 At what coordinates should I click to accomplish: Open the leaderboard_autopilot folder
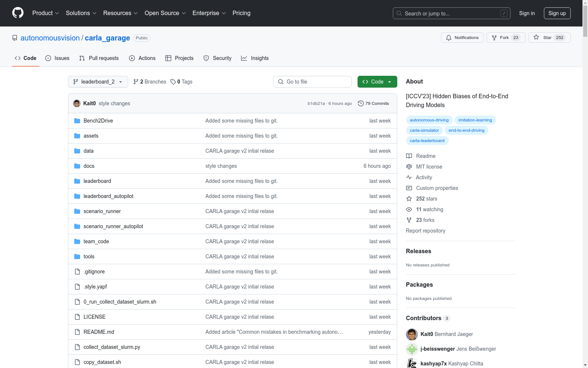point(108,196)
